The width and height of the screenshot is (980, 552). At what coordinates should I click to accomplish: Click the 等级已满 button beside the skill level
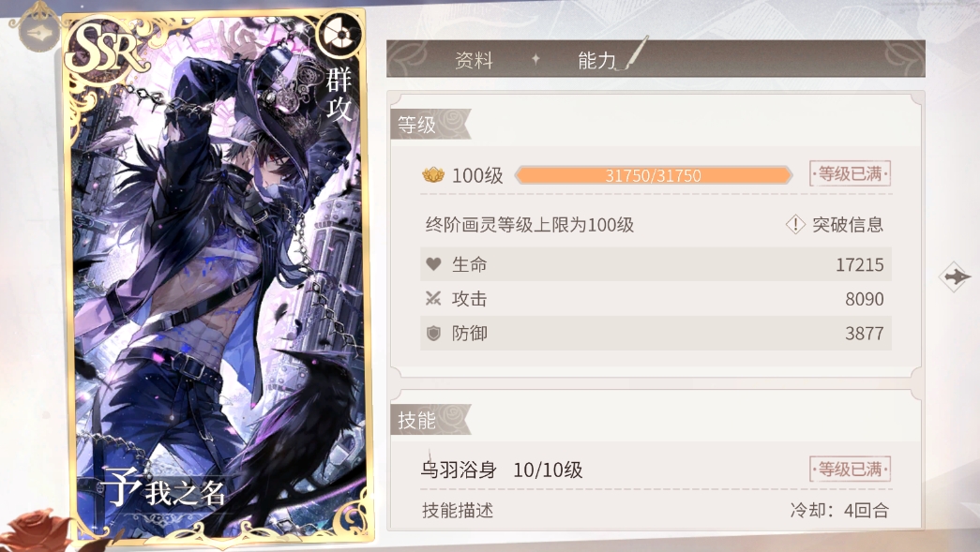[x=850, y=469]
